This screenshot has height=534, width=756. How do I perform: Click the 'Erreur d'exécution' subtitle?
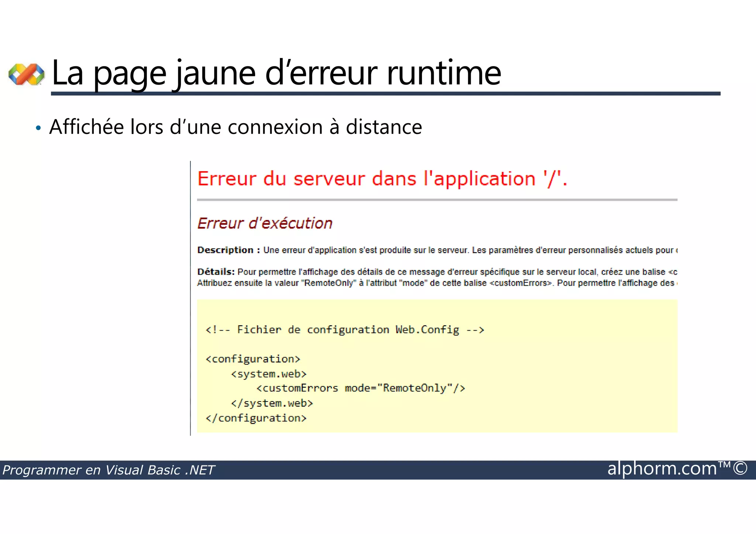[x=265, y=224]
